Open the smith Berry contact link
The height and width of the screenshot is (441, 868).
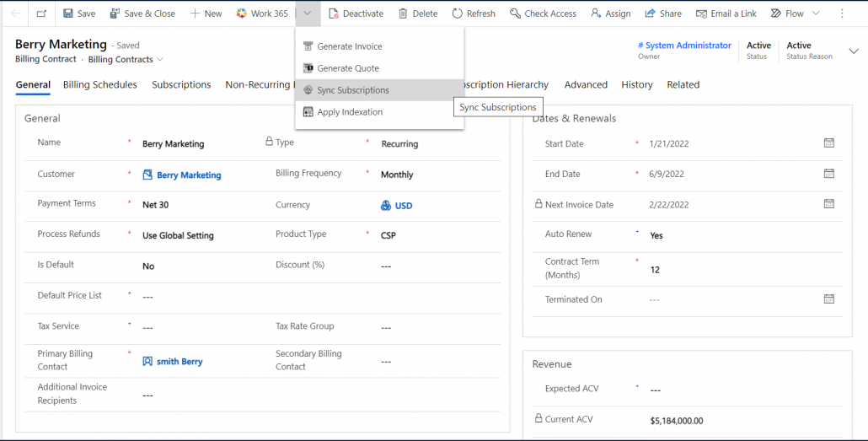click(x=179, y=361)
